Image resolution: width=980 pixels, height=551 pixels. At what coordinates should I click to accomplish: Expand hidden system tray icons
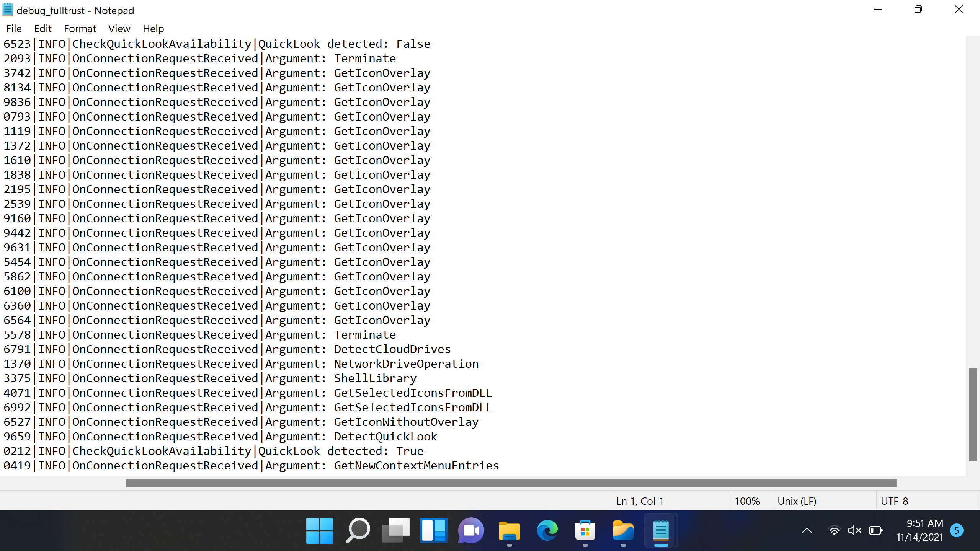coord(807,531)
